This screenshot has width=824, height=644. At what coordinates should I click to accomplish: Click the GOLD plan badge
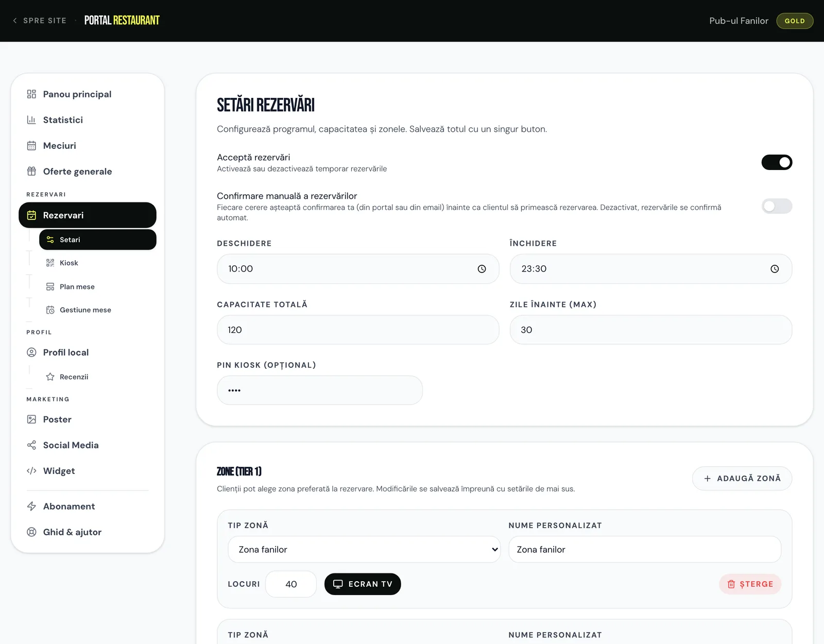pyautogui.click(x=795, y=21)
